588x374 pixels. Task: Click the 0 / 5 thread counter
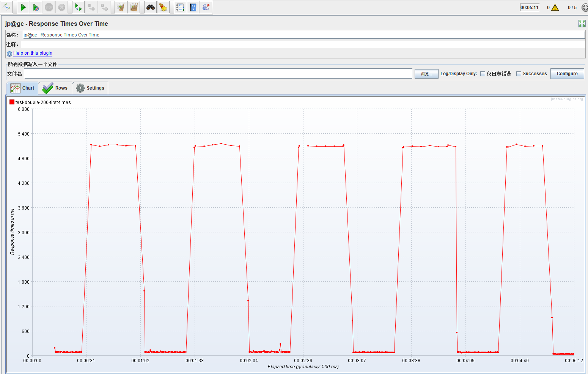click(x=572, y=8)
